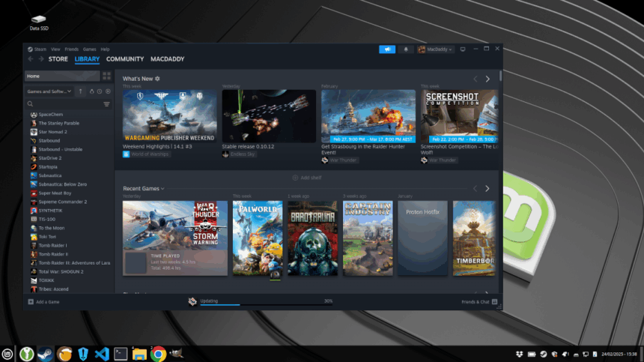Click the library search field

(x=64, y=104)
